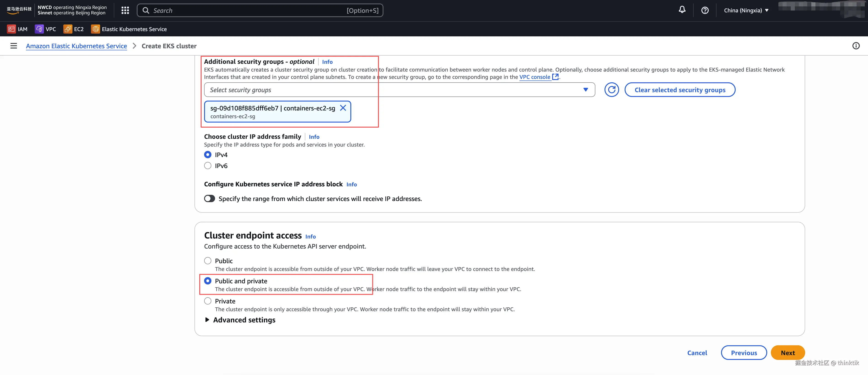Click in the top Search field

pyautogui.click(x=249, y=11)
